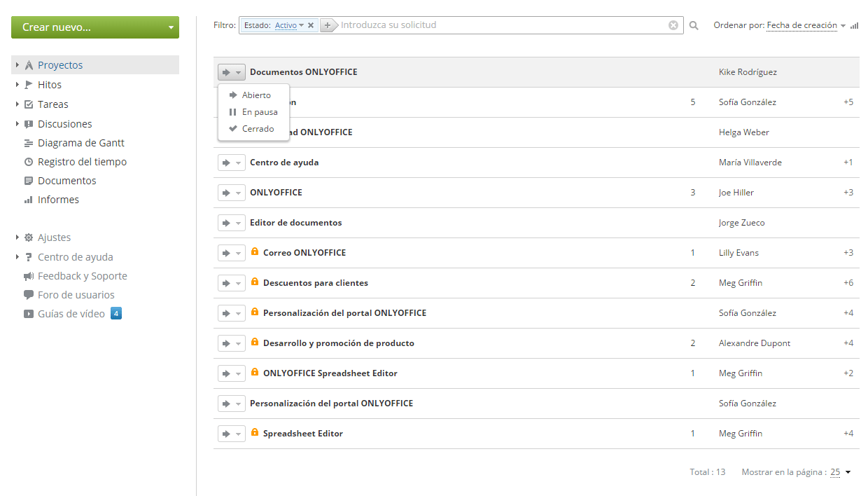
Task: Click manager name Kike Rodríguez
Action: (748, 72)
